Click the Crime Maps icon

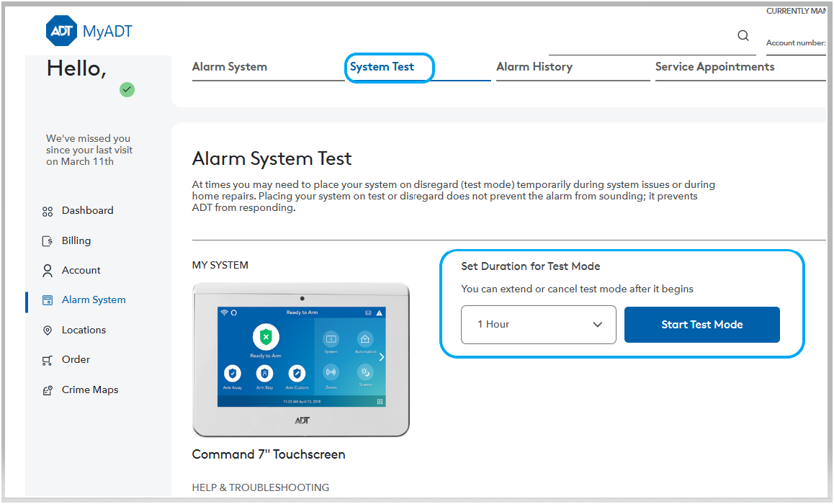tap(48, 390)
